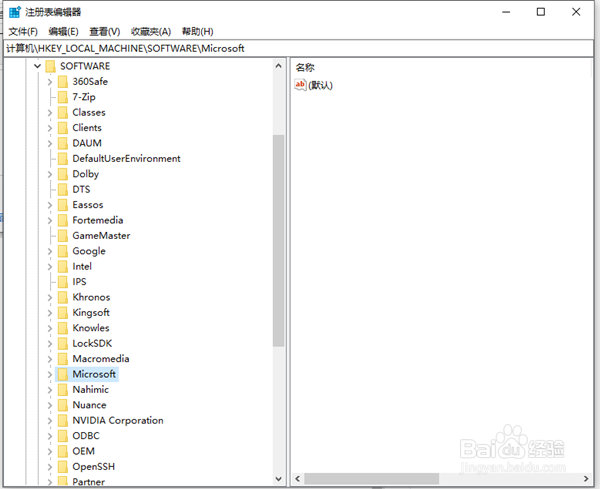This screenshot has width=600, height=489.
Task: Click the tree pane scroll-down arrow
Action: 279,479
